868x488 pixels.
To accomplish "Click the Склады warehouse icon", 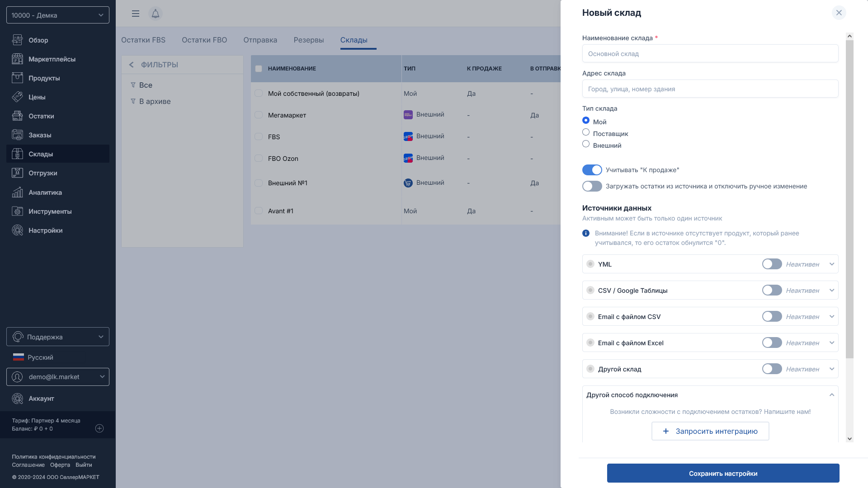I will point(17,154).
